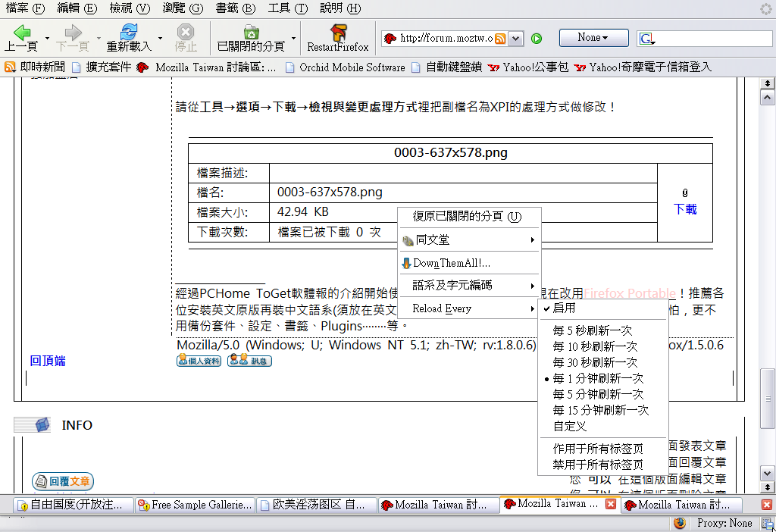Viewport: 776px width, 532px height.
Task: Choose the reload every 15 minutes option
Action: click(600, 410)
